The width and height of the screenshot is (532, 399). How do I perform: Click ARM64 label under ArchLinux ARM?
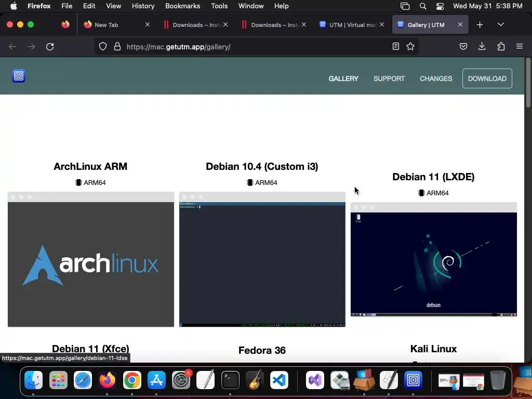[x=90, y=182]
